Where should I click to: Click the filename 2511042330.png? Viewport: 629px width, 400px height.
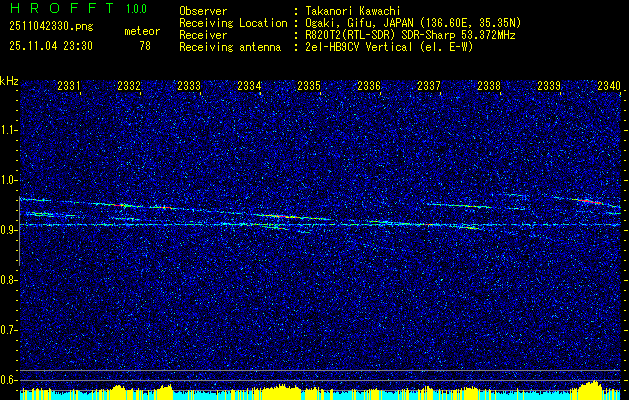pyautogui.click(x=51, y=27)
